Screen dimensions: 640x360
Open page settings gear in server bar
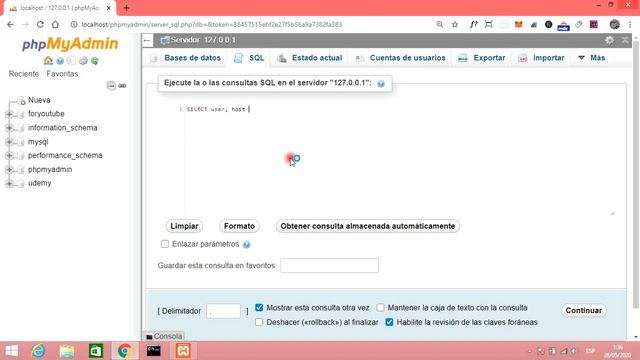(609, 40)
